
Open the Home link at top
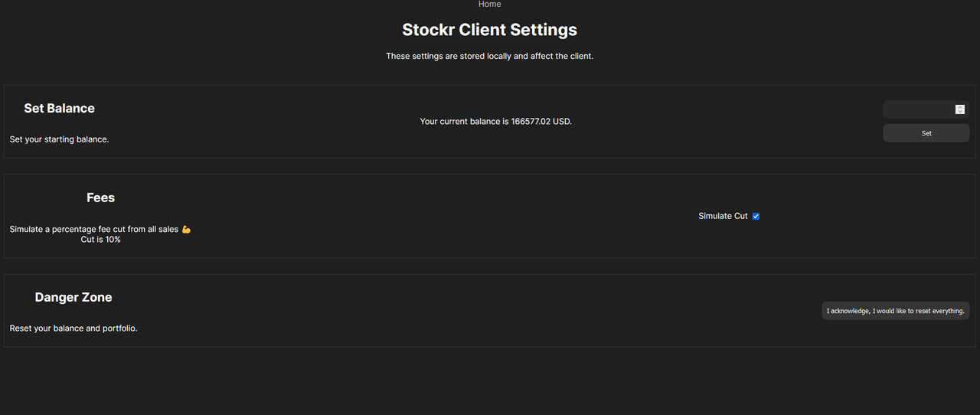point(490,5)
